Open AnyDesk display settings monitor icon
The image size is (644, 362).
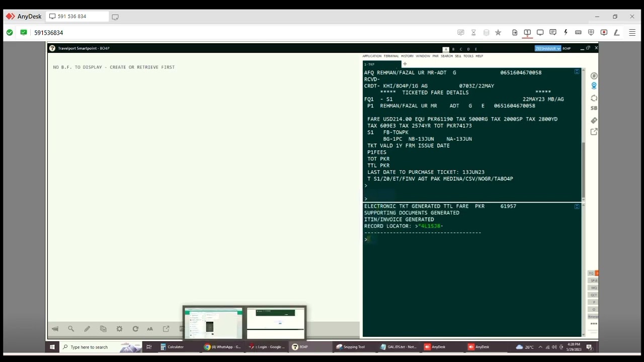tap(540, 33)
